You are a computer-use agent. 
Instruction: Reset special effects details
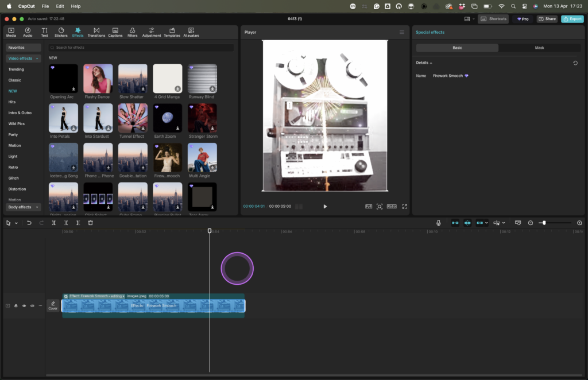(x=575, y=63)
